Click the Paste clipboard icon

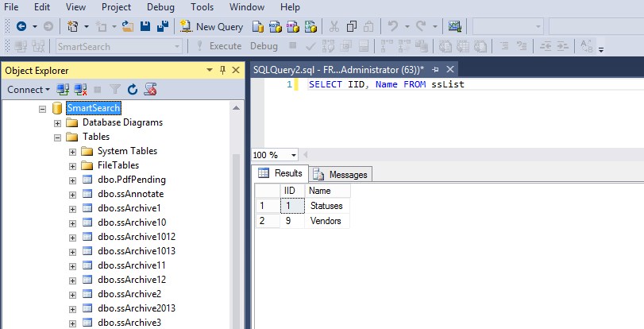click(368, 27)
